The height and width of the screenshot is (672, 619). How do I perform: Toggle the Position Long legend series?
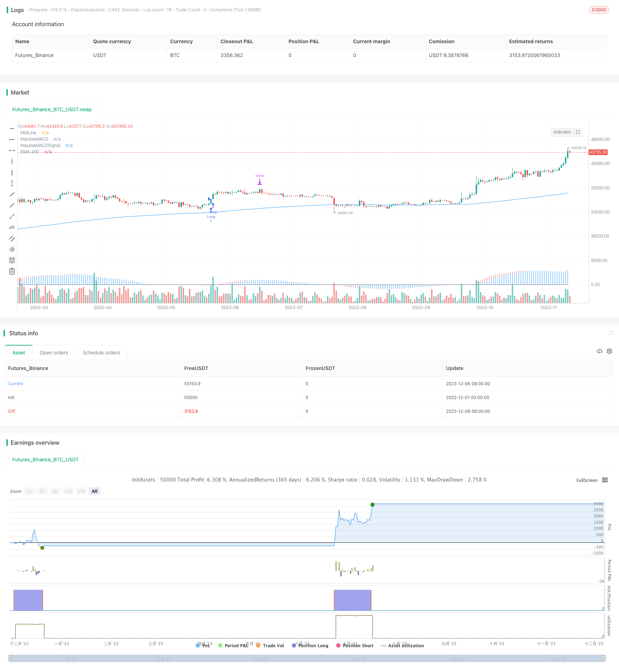point(310,645)
